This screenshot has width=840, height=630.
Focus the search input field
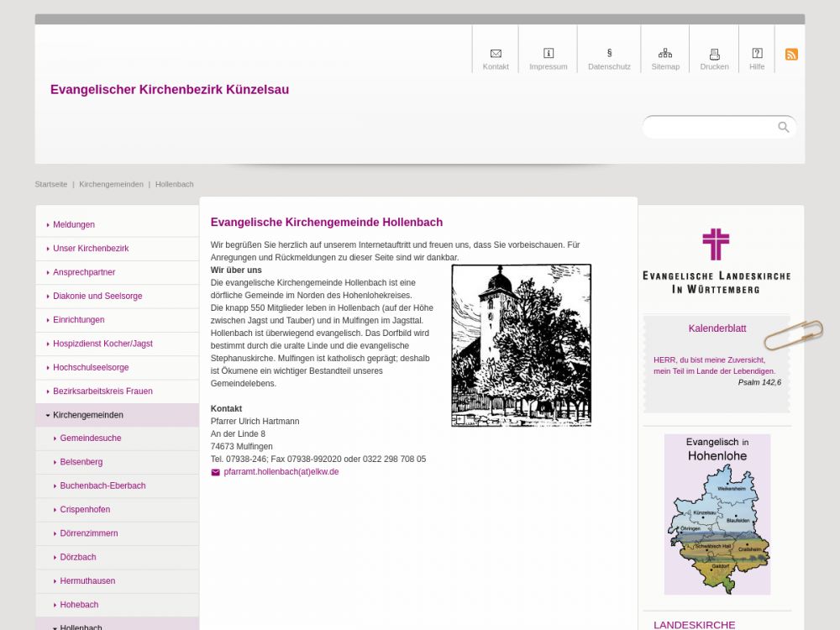710,127
